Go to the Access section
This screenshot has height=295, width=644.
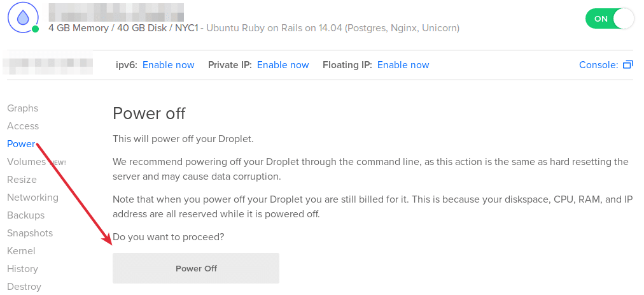(x=23, y=126)
